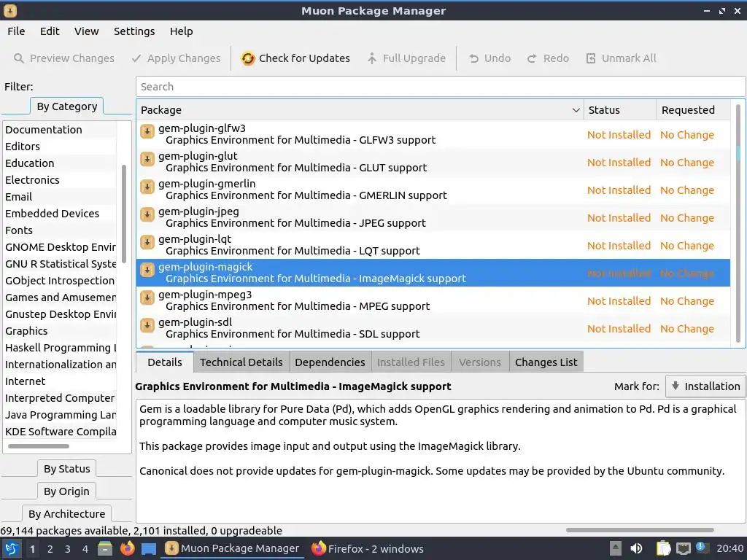This screenshot has width=747, height=560.
Task: Open the Help menu
Action: tap(181, 31)
